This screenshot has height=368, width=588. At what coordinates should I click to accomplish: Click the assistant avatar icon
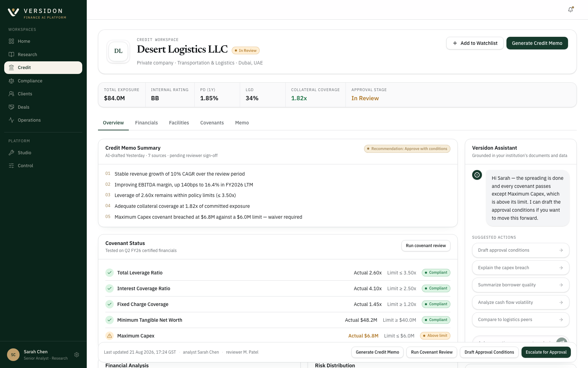(x=477, y=175)
